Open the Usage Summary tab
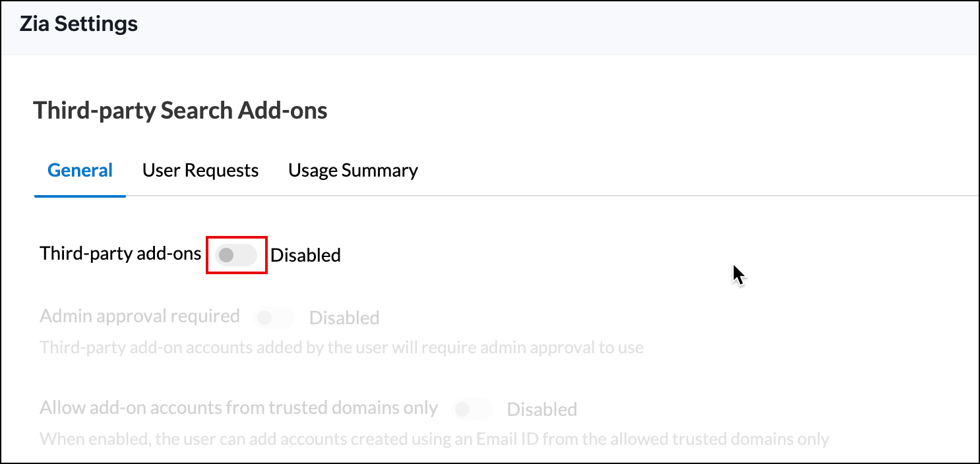Image resolution: width=980 pixels, height=464 pixels. pos(353,171)
